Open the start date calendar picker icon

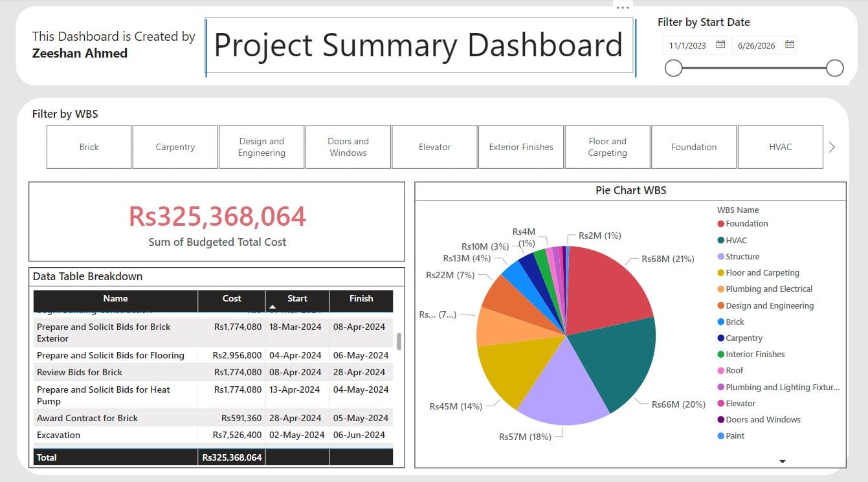click(x=720, y=45)
